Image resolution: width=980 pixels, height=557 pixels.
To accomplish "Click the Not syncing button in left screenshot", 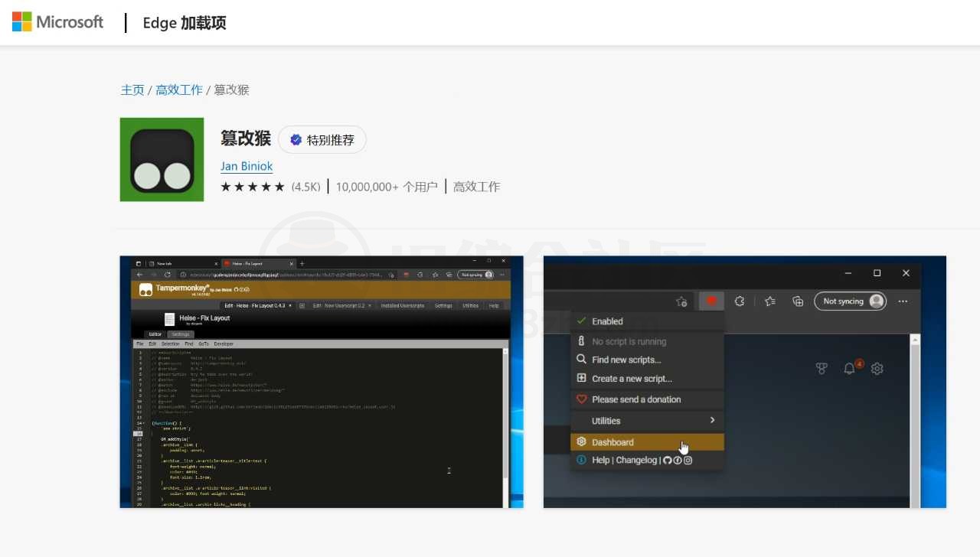I will 476,275.
